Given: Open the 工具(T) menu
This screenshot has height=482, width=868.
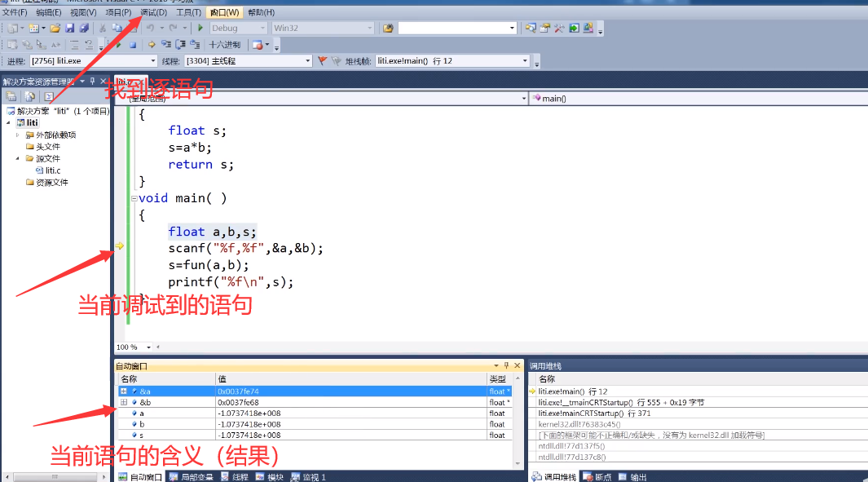Looking at the screenshot, I should pyautogui.click(x=188, y=12).
